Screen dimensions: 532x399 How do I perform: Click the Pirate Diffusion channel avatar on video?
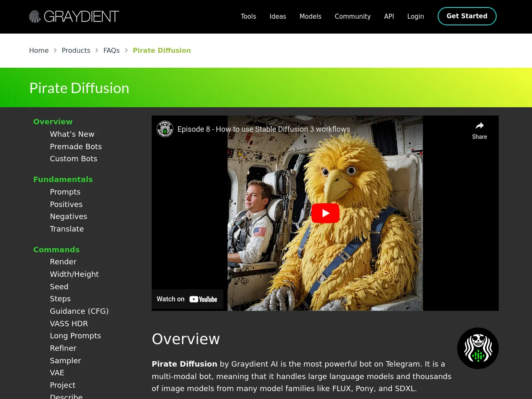(x=165, y=129)
